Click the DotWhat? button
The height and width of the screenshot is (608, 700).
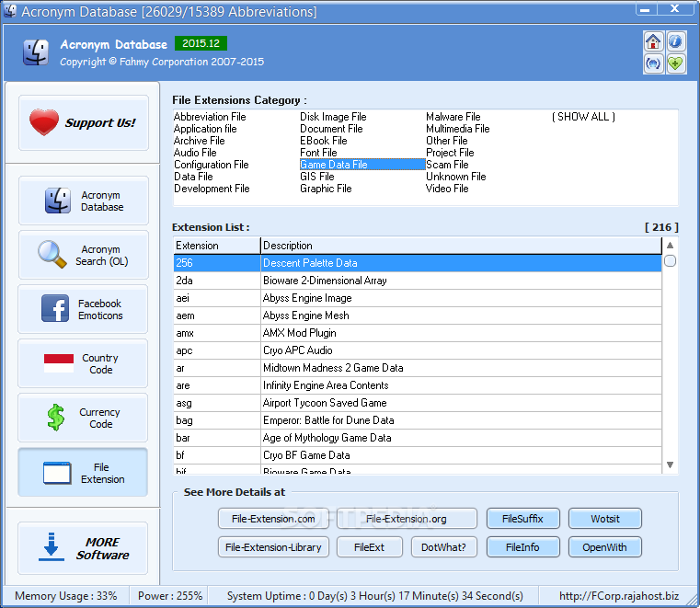(x=443, y=547)
